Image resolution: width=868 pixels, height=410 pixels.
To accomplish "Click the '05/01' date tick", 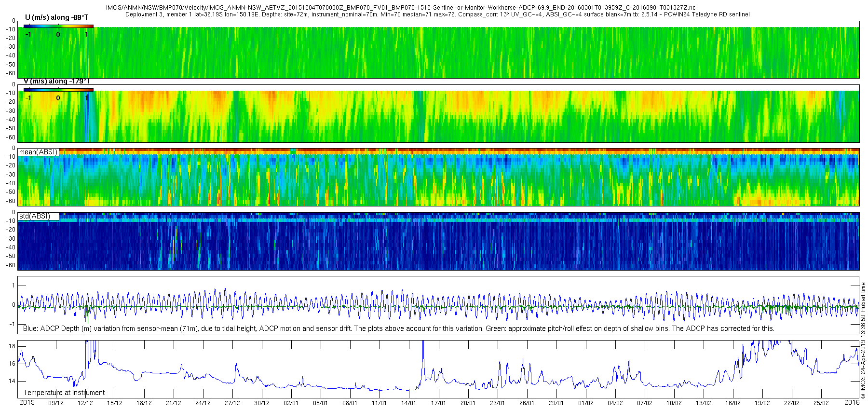I will 321,403.
